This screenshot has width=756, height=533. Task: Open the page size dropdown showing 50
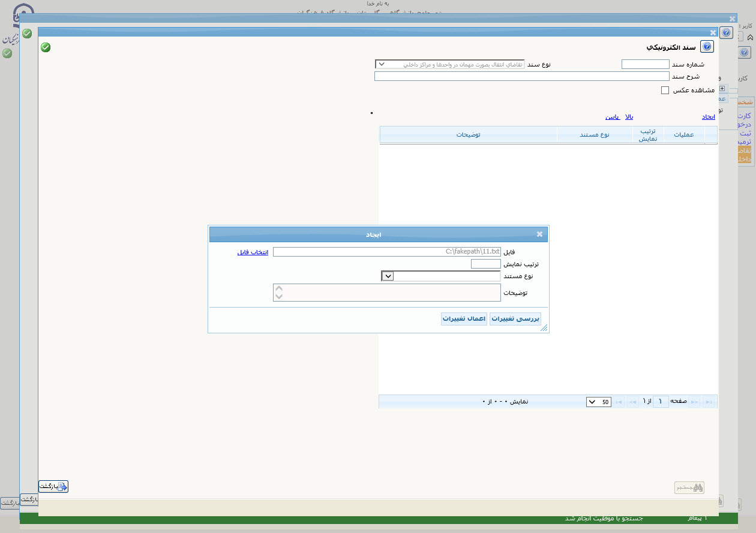[x=598, y=402]
